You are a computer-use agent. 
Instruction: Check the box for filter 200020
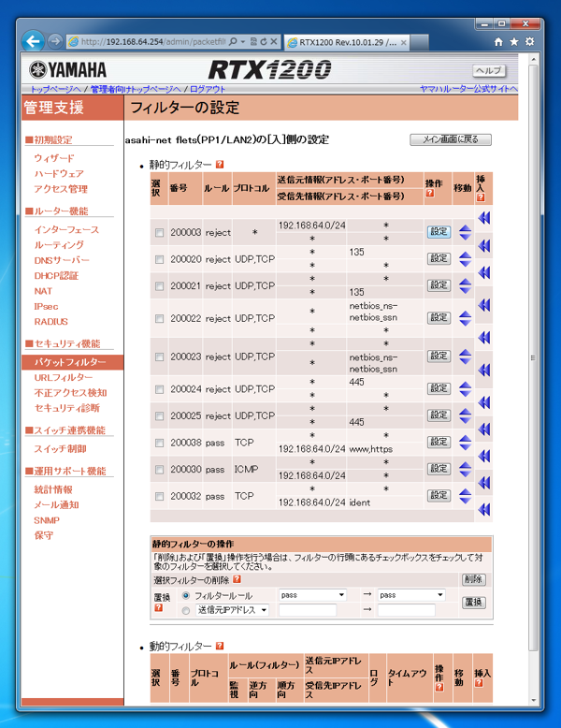160,259
